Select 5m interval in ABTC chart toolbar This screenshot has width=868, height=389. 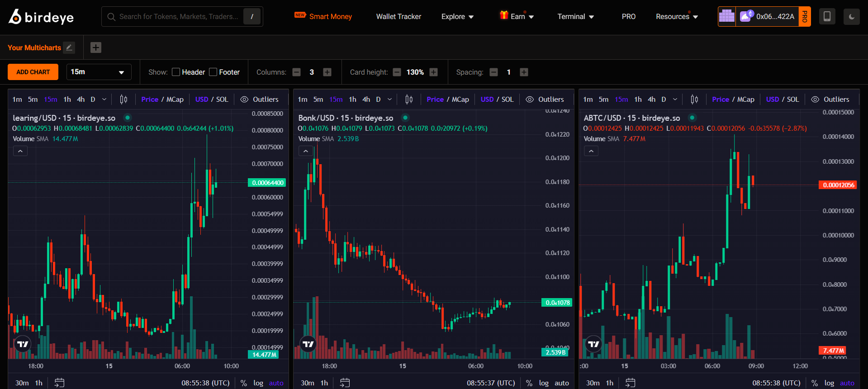coord(603,100)
